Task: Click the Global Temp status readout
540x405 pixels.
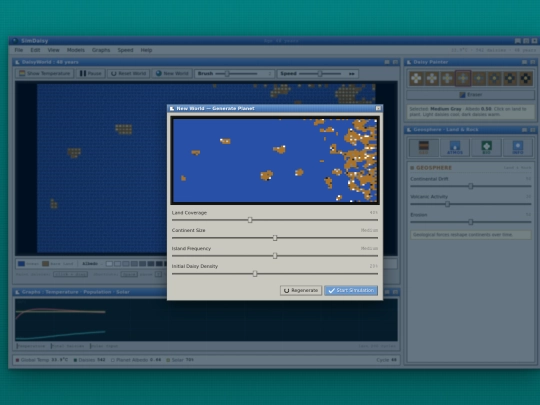Action: [42, 360]
